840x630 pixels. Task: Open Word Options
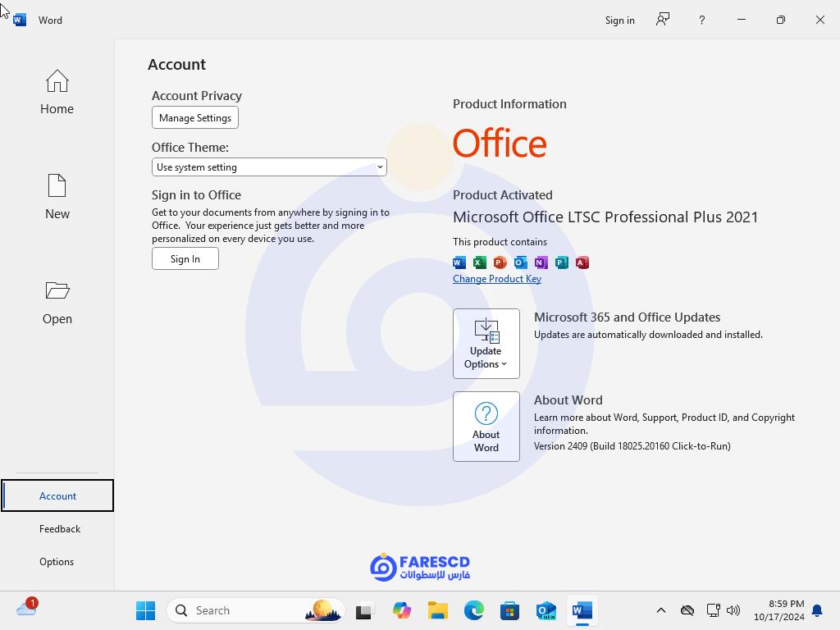click(57, 561)
